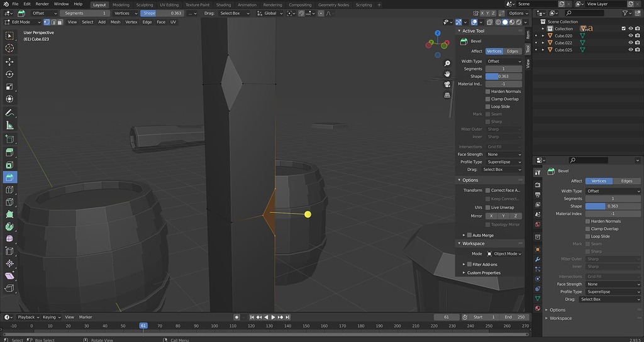
Task: Toggle Correct Face Attributes checkbox
Action: click(x=488, y=190)
